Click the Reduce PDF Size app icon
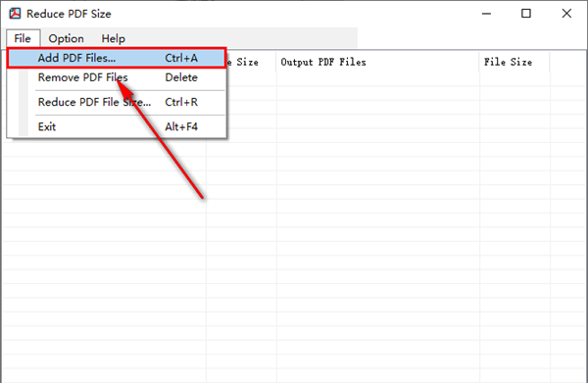The image size is (588, 383). [15, 14]
